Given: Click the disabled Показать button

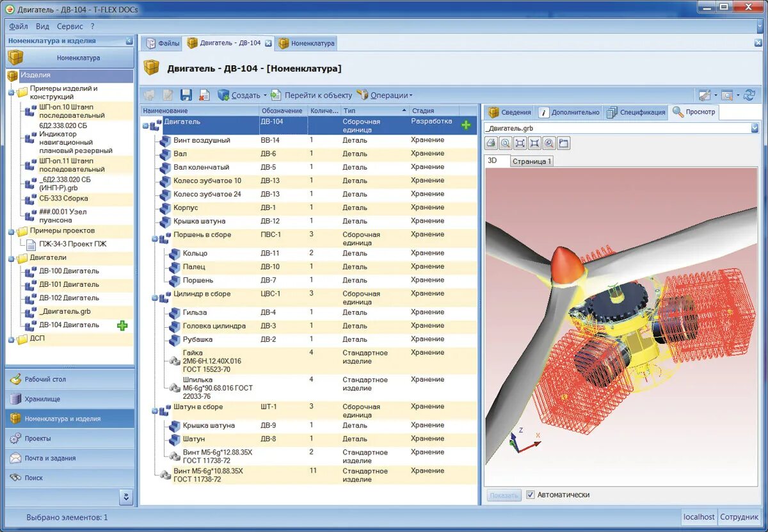Looking at the screenshot, I should point(504,495).
